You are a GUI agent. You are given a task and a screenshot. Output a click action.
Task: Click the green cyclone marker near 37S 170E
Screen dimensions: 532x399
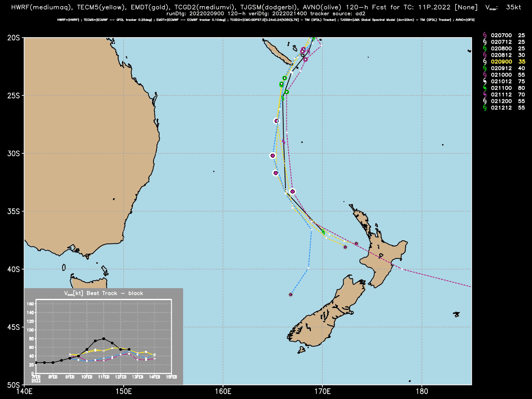tap(323, 232)
